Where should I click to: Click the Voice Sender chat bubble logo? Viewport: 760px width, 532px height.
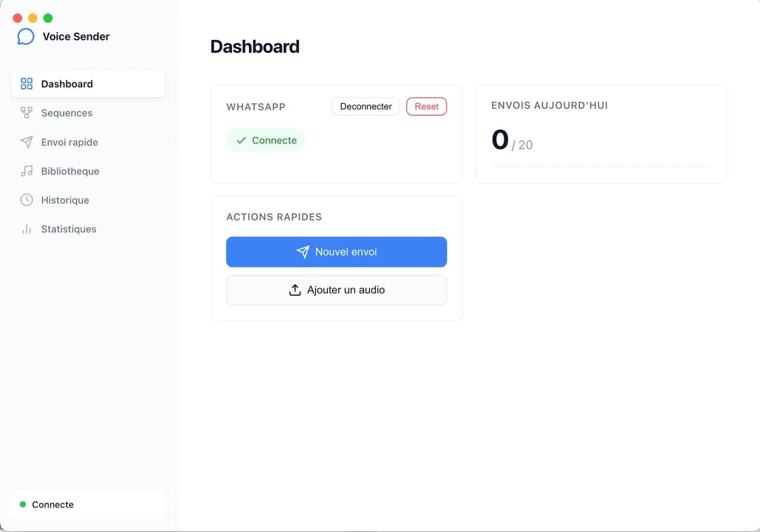pyautogui.click(x=26, y=37)
